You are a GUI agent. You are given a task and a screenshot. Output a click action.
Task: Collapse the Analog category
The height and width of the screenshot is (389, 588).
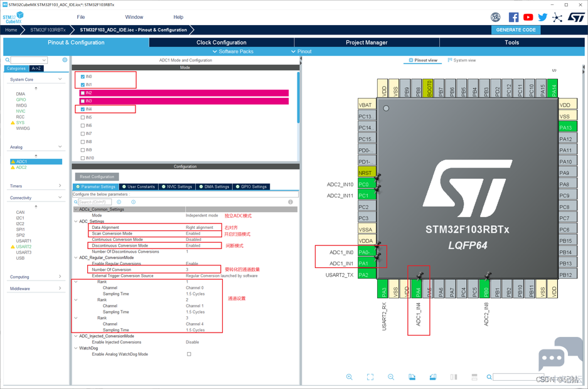tap(60, 147)
